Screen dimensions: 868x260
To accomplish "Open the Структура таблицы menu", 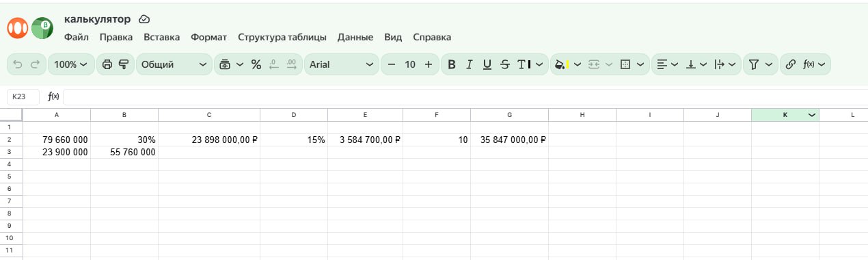I will point(282,37).
